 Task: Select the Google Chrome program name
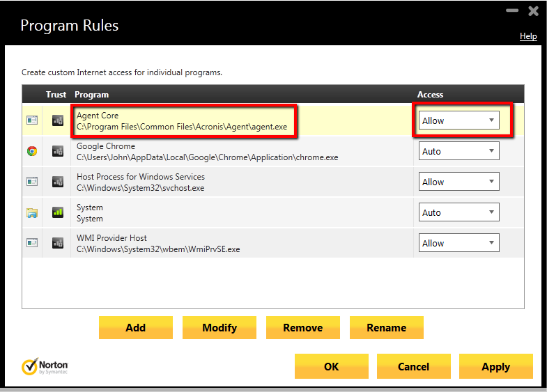pyautogui.click(x=106, y=146)
